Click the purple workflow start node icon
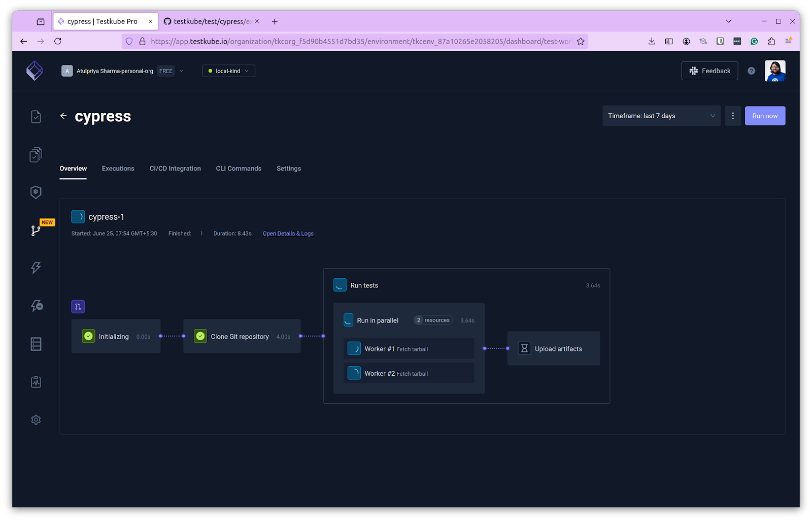The width and height of the screenshot is (812, 521). click(x=78, y=307)
